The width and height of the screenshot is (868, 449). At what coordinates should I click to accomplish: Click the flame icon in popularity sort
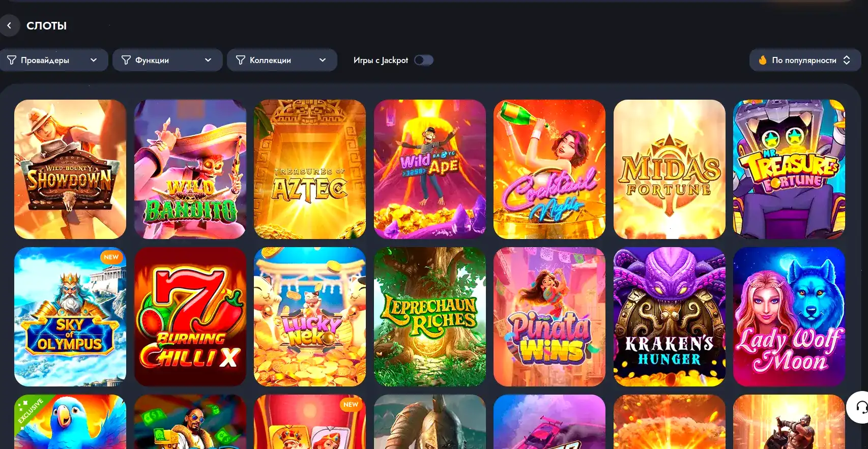pyautogui.click(x=762, y=60)
